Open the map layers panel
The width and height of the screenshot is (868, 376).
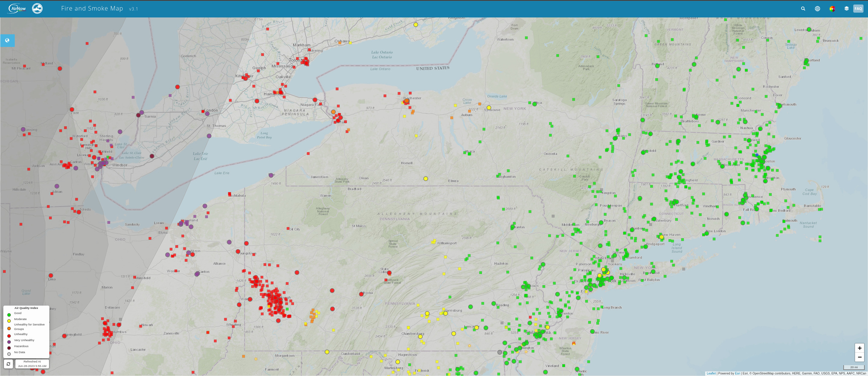pyautogui.click(x=846, y=9)
